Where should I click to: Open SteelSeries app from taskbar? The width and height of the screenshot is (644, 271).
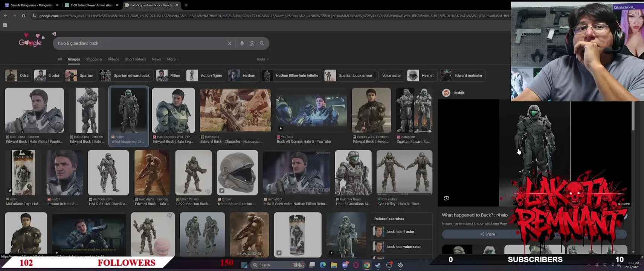[400, 265]
